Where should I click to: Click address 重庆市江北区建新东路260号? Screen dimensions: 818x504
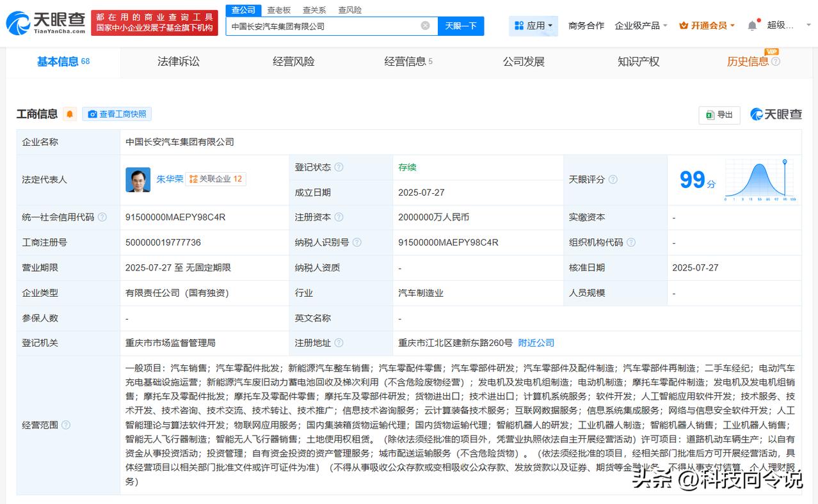(455, 343)
